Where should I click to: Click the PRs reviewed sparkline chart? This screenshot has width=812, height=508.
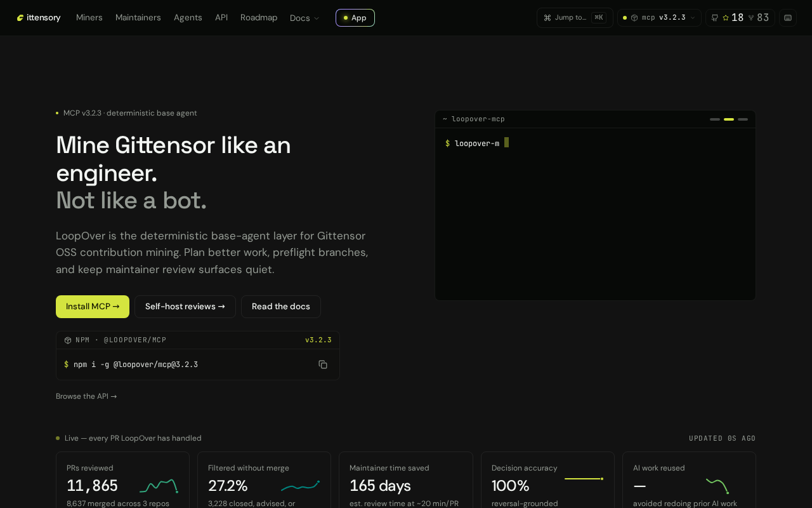[159, 486]
